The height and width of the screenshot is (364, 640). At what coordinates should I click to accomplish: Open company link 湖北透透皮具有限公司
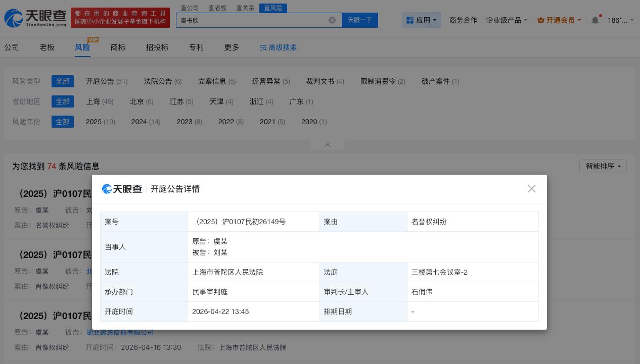(x=120, y=332)
